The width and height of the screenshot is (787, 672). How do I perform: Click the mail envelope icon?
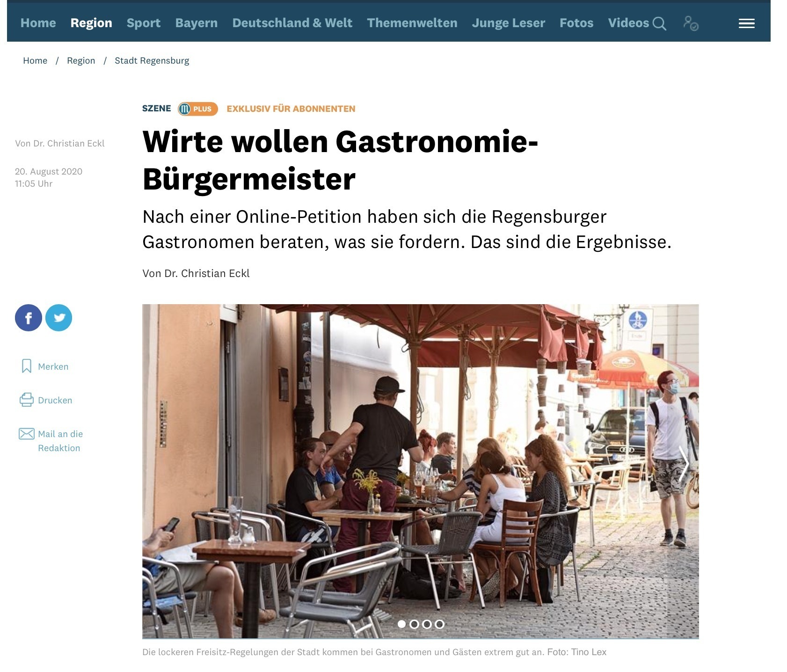(27, 433)
